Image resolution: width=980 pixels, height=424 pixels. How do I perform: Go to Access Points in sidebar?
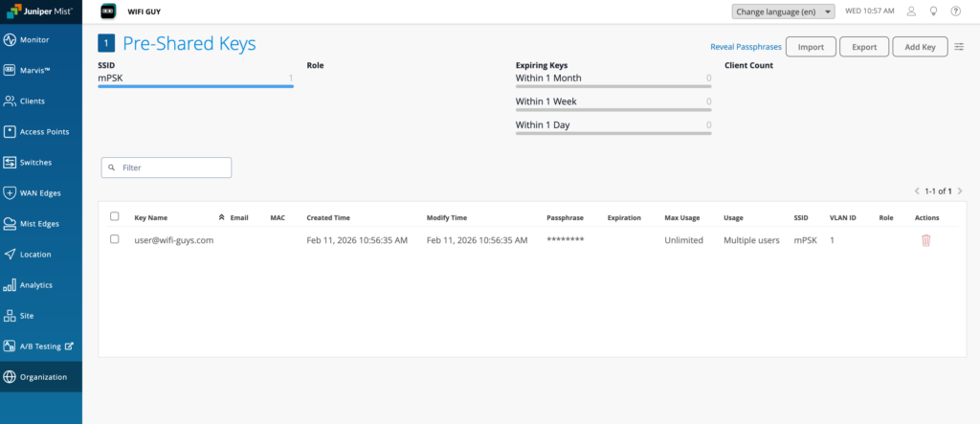(41, 132)
